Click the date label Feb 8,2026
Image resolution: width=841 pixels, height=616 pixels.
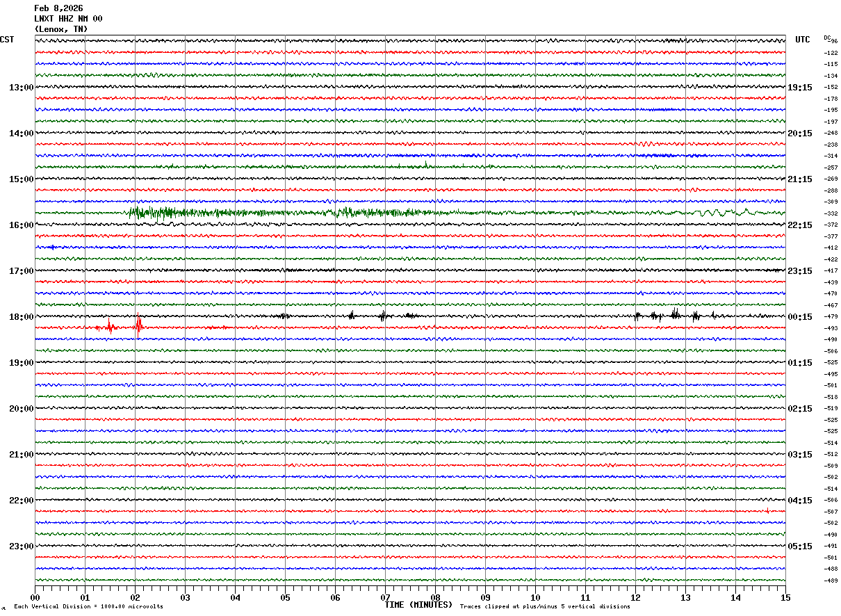(58, 8)
